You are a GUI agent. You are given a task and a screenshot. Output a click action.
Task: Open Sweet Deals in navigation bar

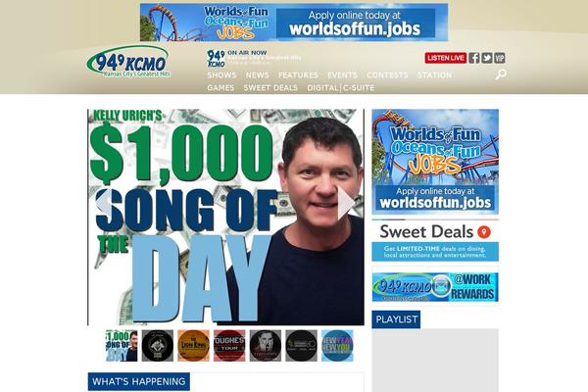[270, 88]
